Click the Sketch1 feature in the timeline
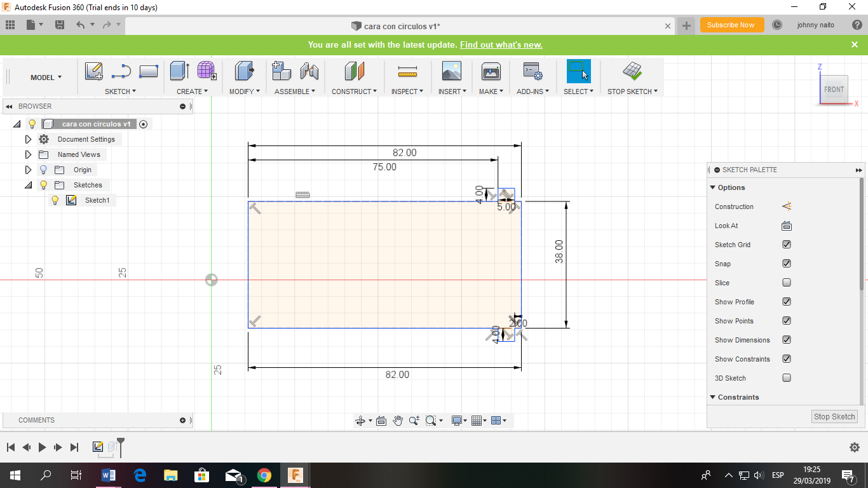Viewport: 868px width, 488px height. click(98, 447)
